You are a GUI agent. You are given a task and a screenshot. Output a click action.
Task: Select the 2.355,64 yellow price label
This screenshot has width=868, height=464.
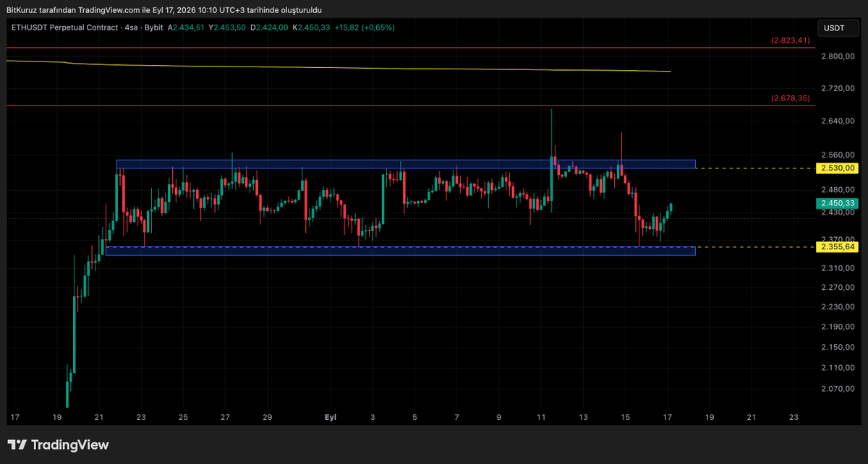[x=837, y=247]
